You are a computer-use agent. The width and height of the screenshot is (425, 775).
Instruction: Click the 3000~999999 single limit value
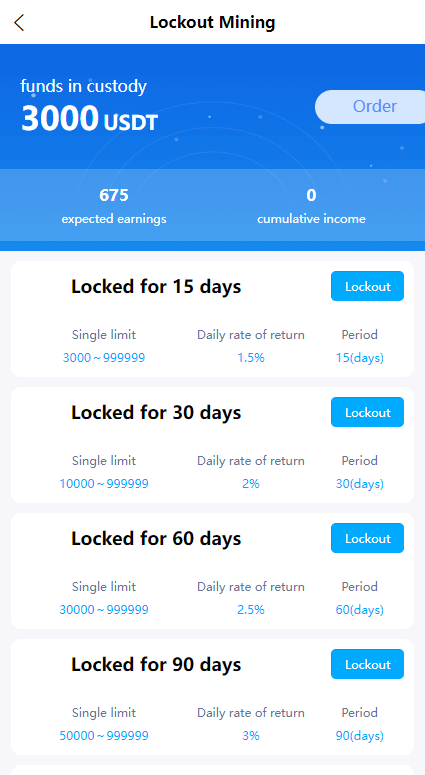104,358
